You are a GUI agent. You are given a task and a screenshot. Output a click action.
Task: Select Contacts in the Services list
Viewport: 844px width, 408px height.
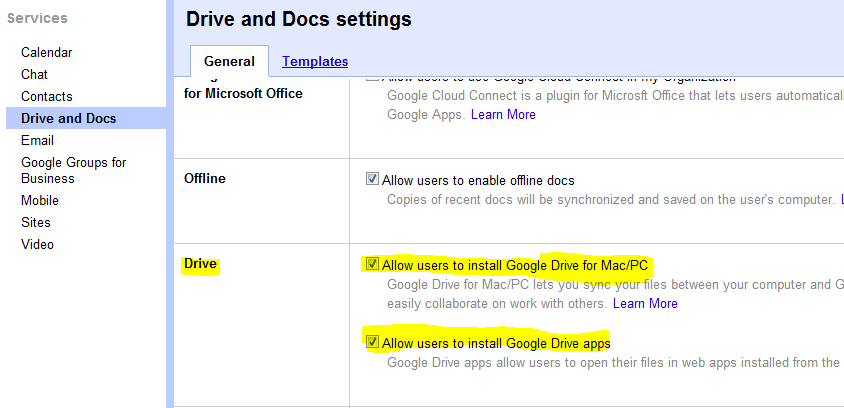[x=46, y=96]
